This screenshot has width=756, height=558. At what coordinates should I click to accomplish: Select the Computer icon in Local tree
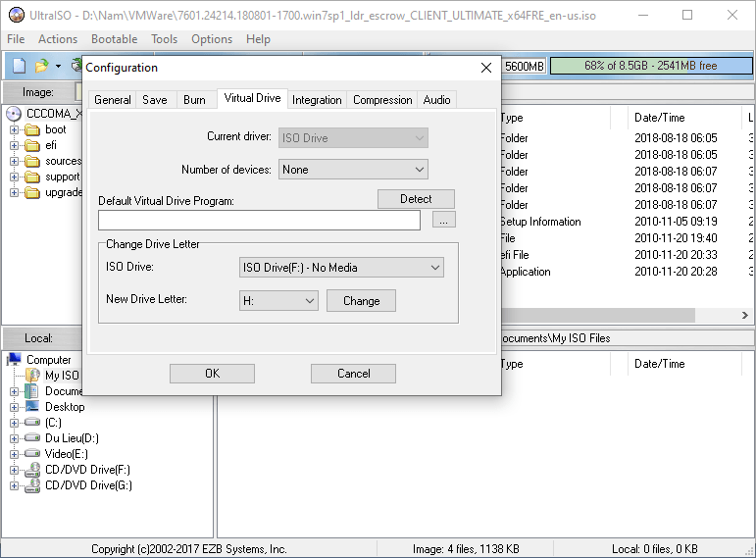[x=14, y=359]
